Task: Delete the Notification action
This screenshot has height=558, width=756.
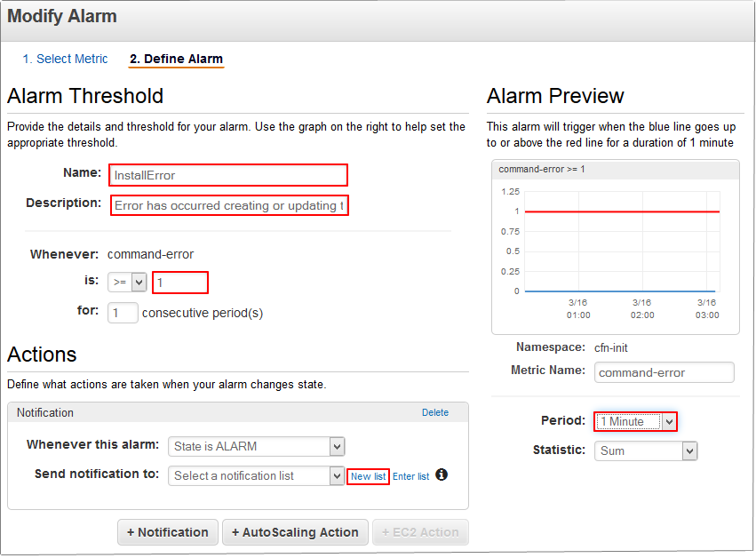Action: click(435, 412)
